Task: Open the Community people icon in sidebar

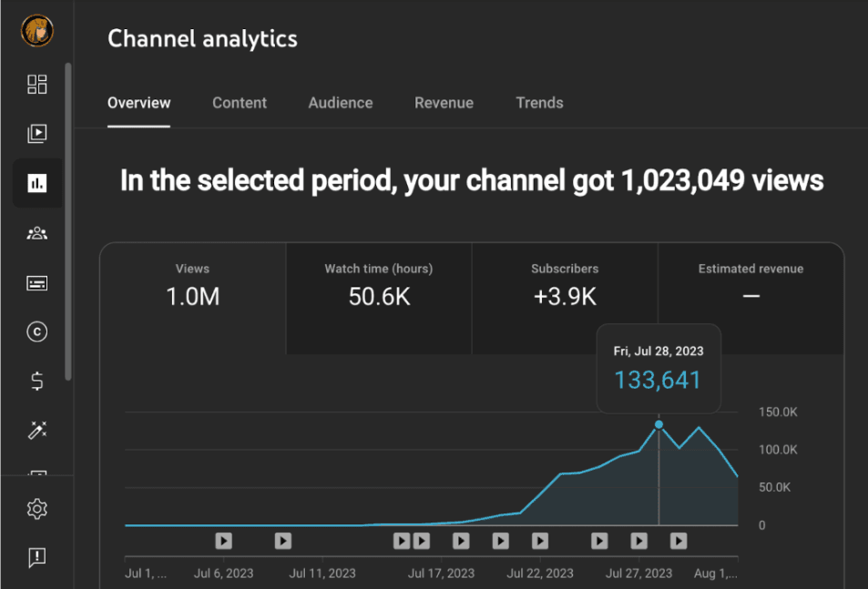Action: (x=36, y=234)
